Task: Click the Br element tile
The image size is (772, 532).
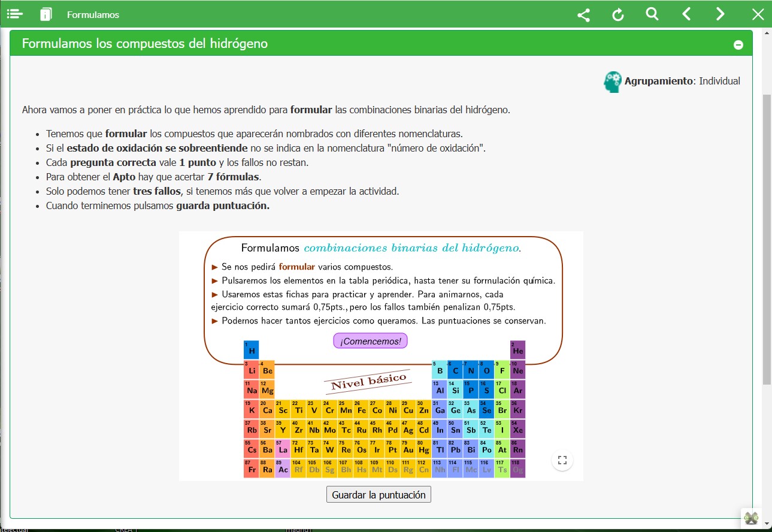Action: 502,409
